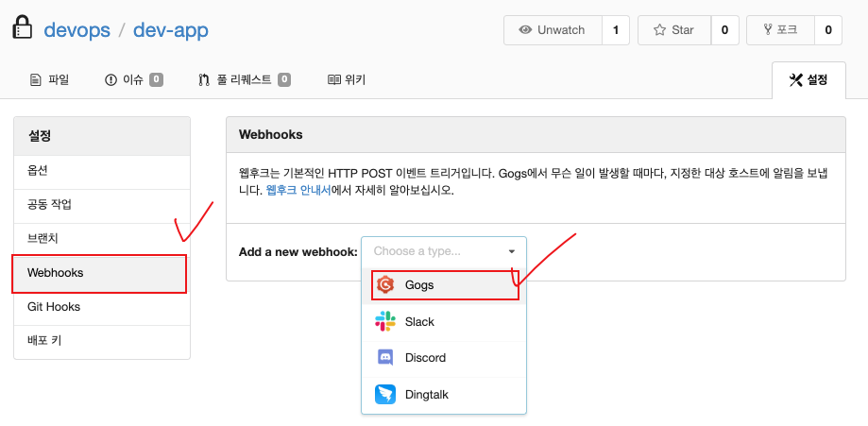Select 배포 키 in settings sidebar

(x=102, y=341)
